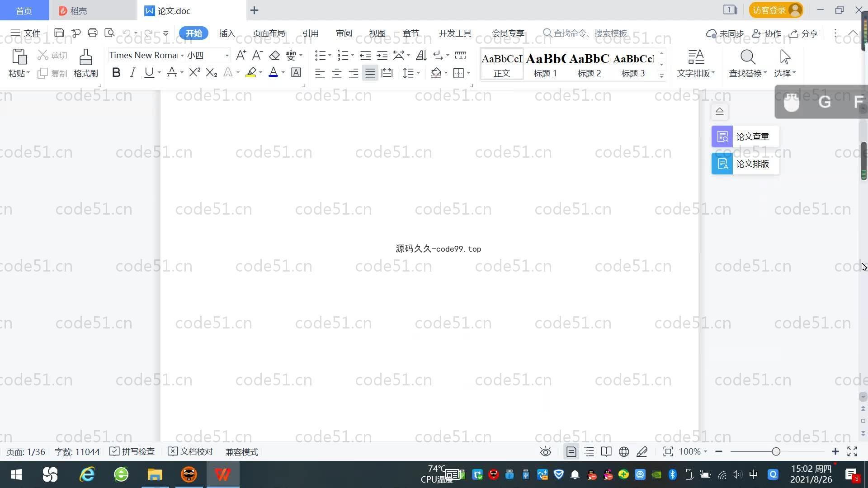Expand the styles gallery

tap(661, 76)
